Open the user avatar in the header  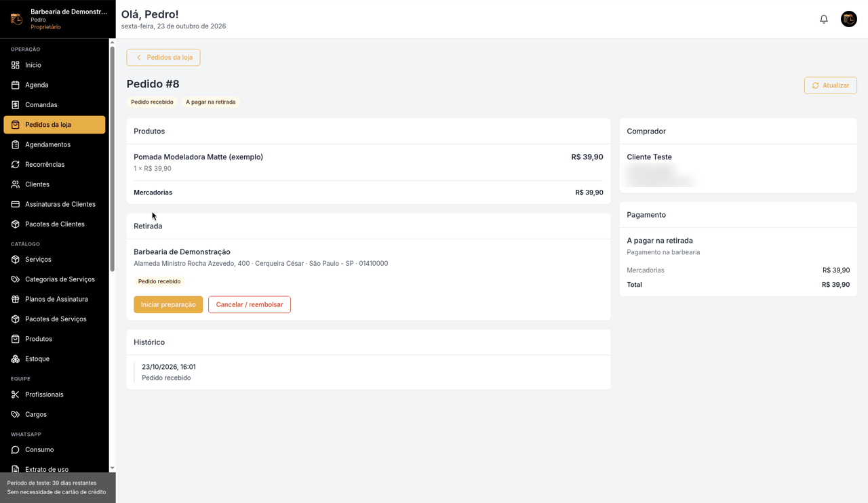click(x=849, y=19)
